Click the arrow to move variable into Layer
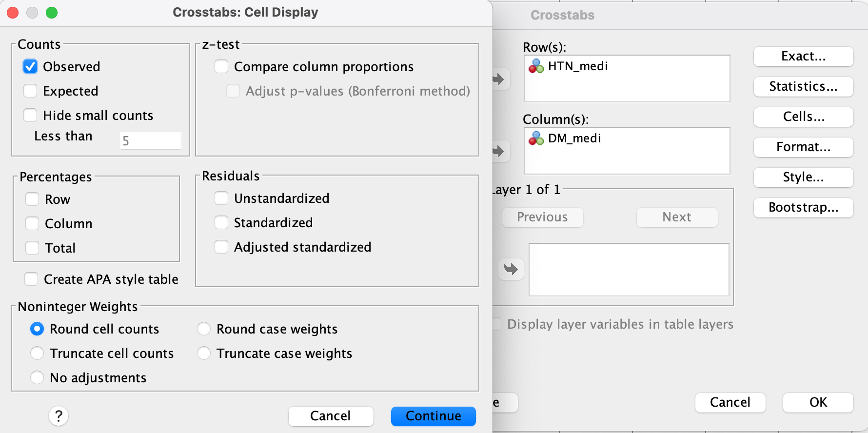This screenshot has width=868, height=433. tap(511, 269)
